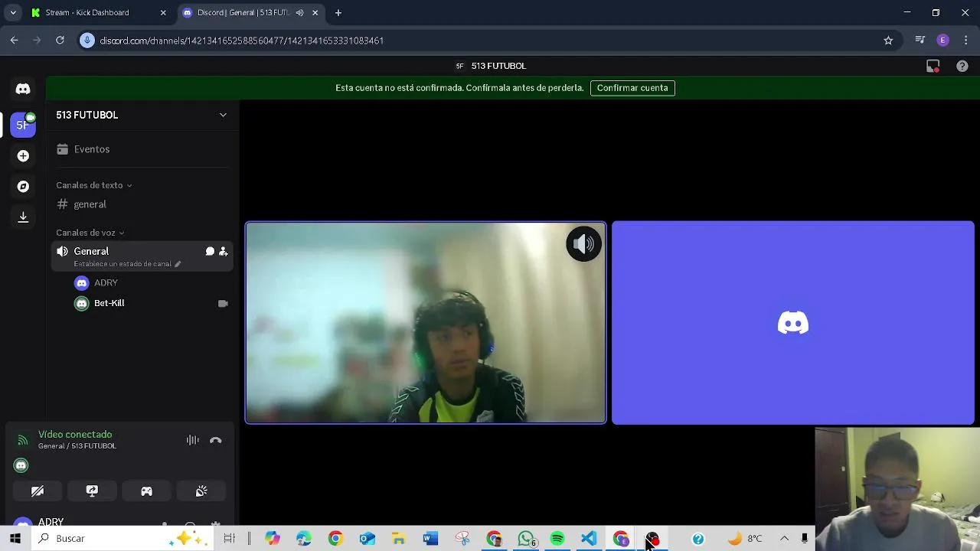
Task: Click the Buscar taskbar search box
Action: pos(122,539)
